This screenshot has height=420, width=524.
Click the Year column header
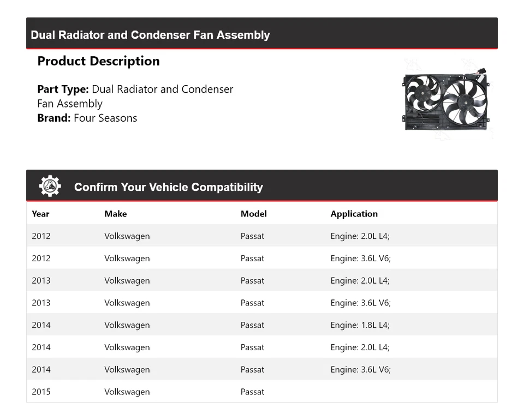tap(40, 214)
